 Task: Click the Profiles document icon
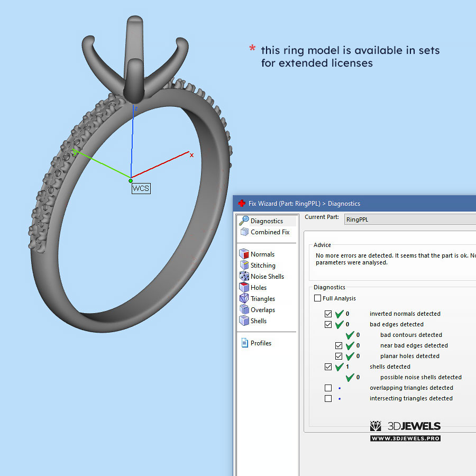point(244,343)
